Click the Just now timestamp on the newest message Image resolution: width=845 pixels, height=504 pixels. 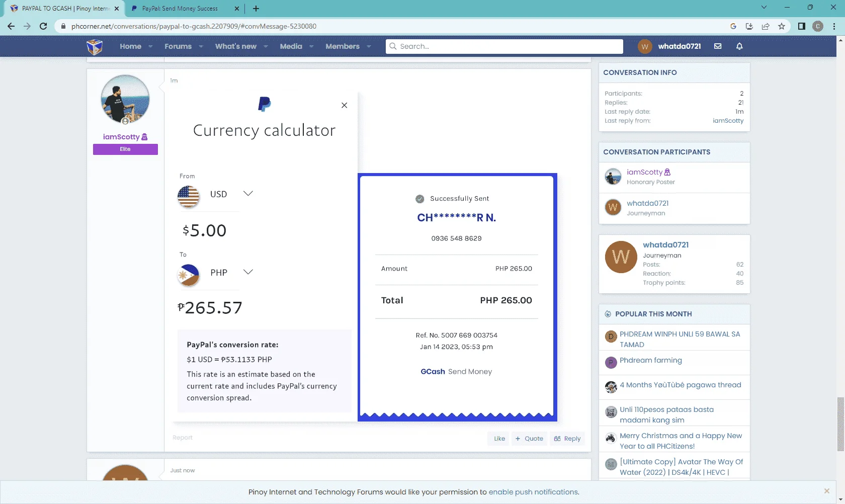click(183, 470)
